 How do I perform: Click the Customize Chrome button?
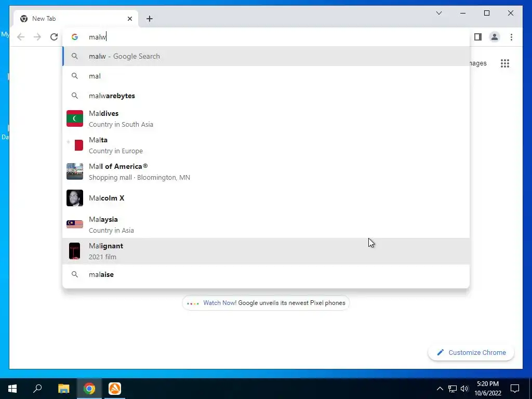pyautogui.click(x=471, y=353)
